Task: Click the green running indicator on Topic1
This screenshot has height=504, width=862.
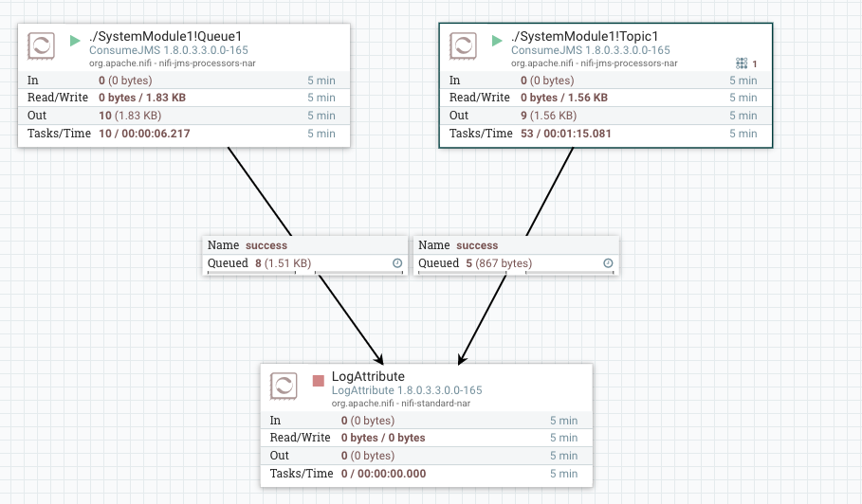Action: pyautogui.click(x=497, y=41)
